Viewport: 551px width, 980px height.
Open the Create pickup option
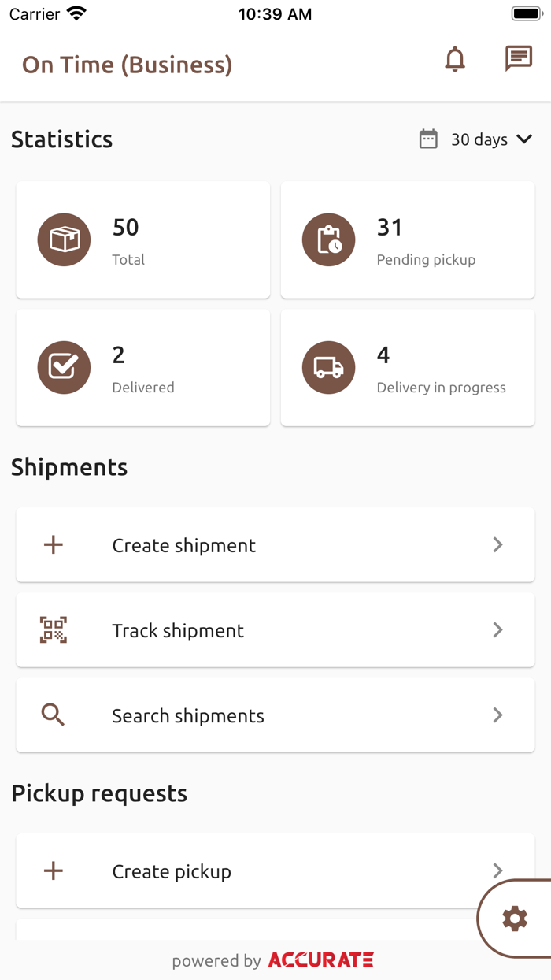[x=236, y=871]
